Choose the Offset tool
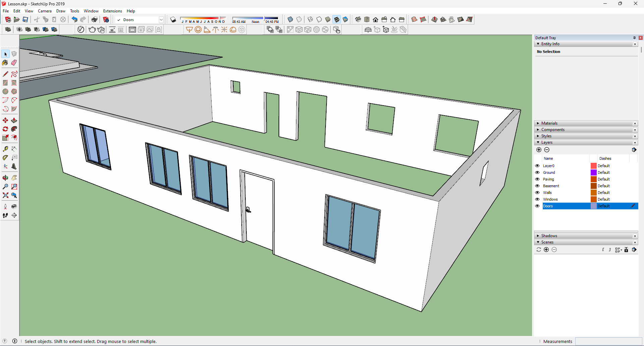This screenshot has width=644, height=346. coord(14,138)
